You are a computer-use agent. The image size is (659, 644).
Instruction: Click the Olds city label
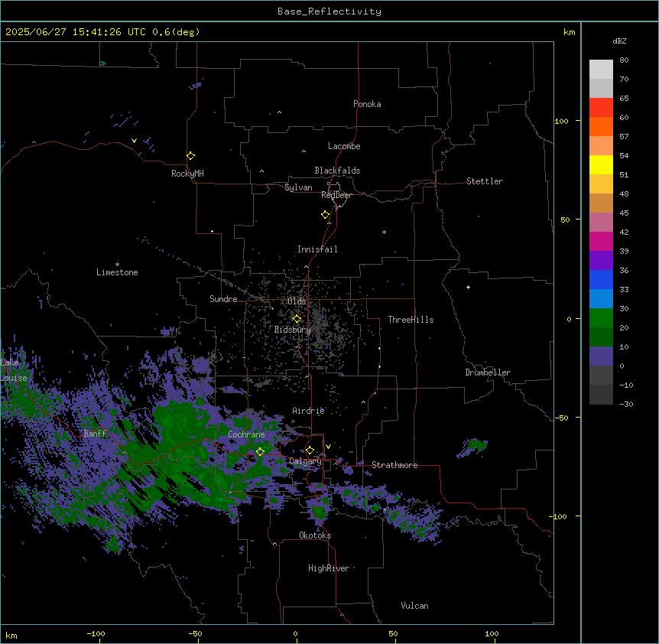297,301
